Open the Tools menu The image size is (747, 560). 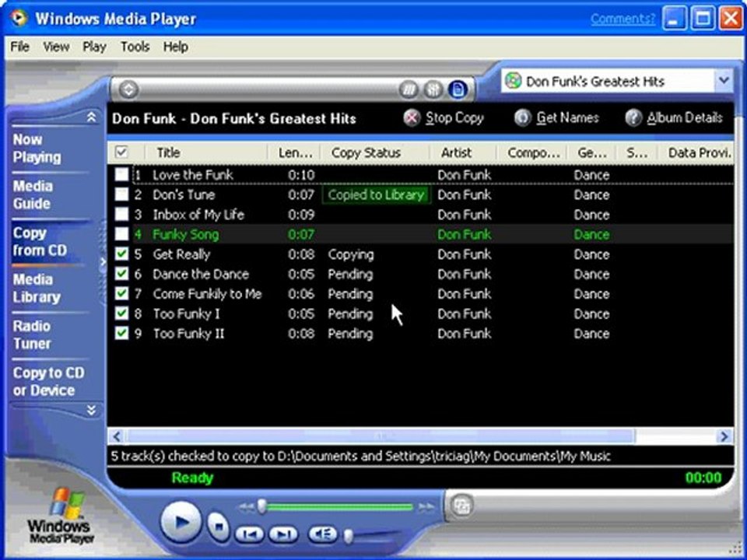click(135, 47)
